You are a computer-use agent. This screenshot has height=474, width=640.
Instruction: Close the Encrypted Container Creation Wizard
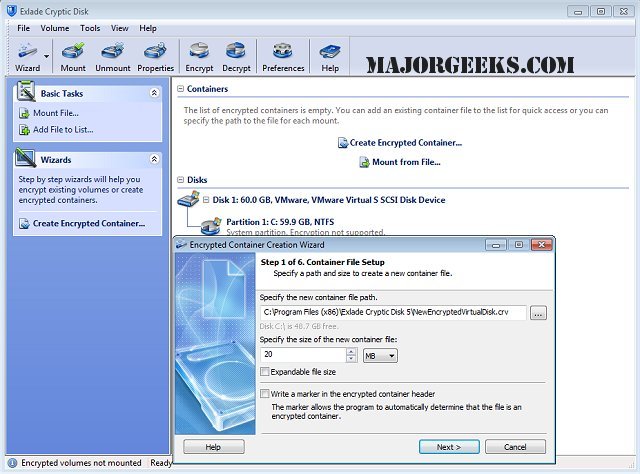[541, 245]
